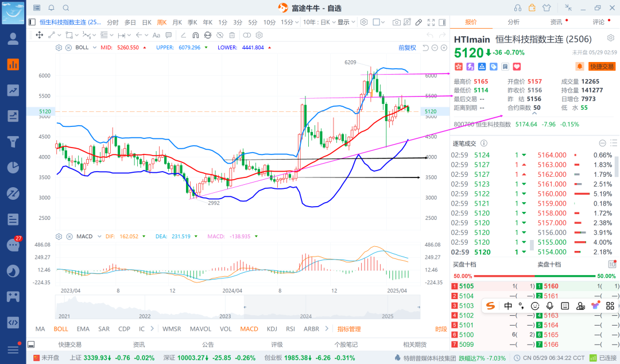Click 前复权 adjustment setting
Viewport: 620px width, 364px height.
pos(407,48)
